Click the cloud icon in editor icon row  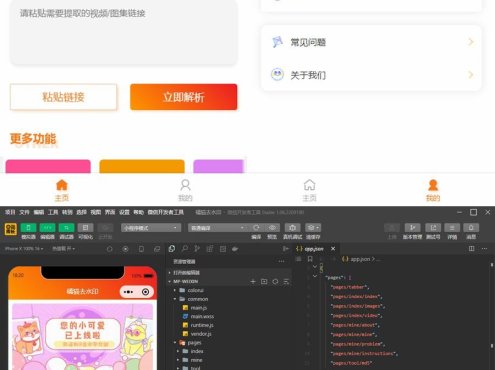click(x=235, y=249)
